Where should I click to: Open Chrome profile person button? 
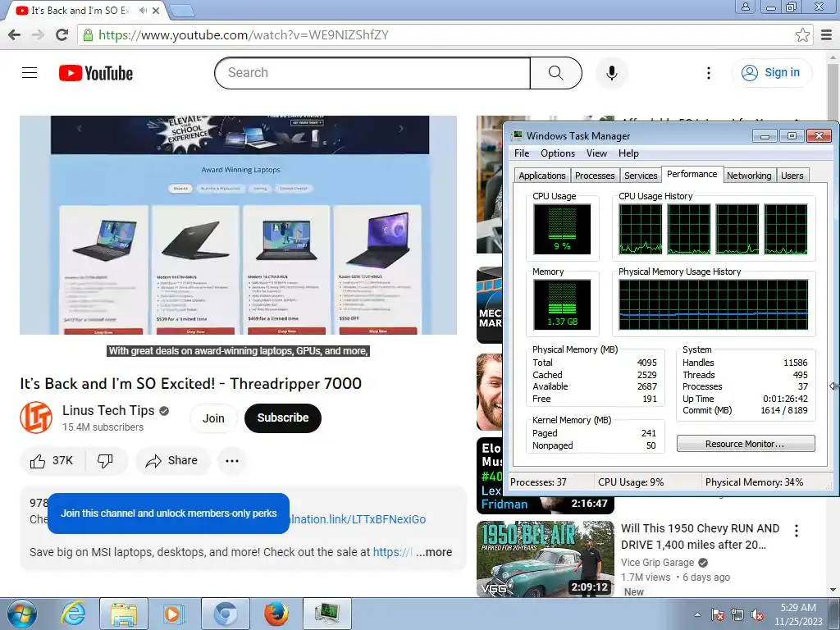coord(745,7)
